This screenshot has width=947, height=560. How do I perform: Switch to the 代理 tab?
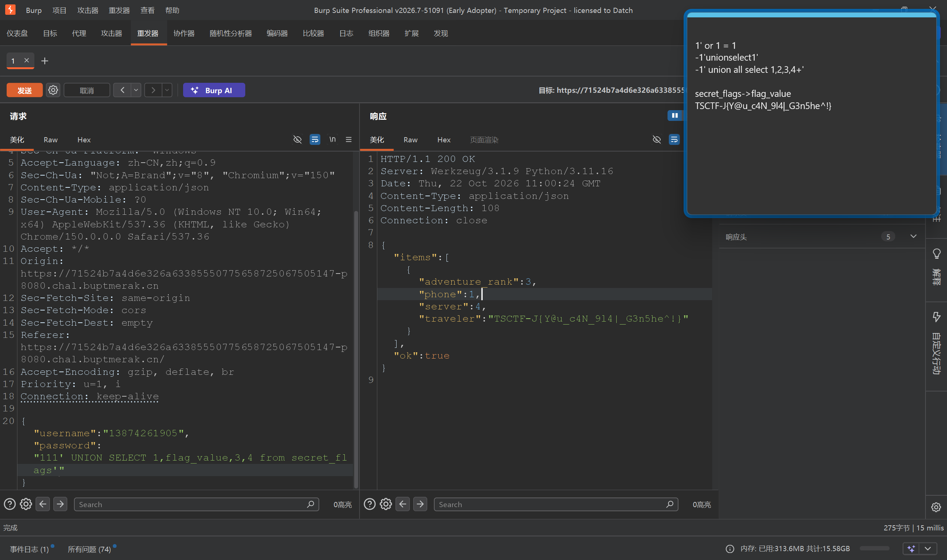click(79, 33)
